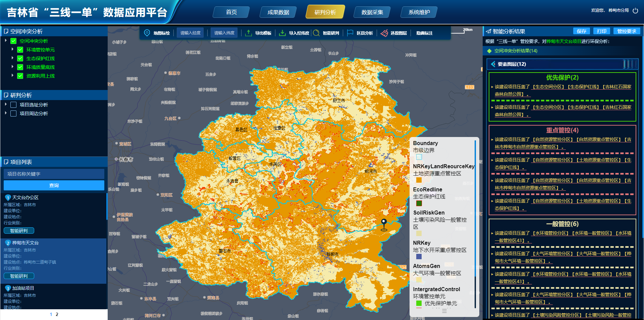This screenshot has height=320, width=644.
Task: Expand the 空间冲突分析 tree node arrow
Action: pyautogui.click(x=6, y=41)
